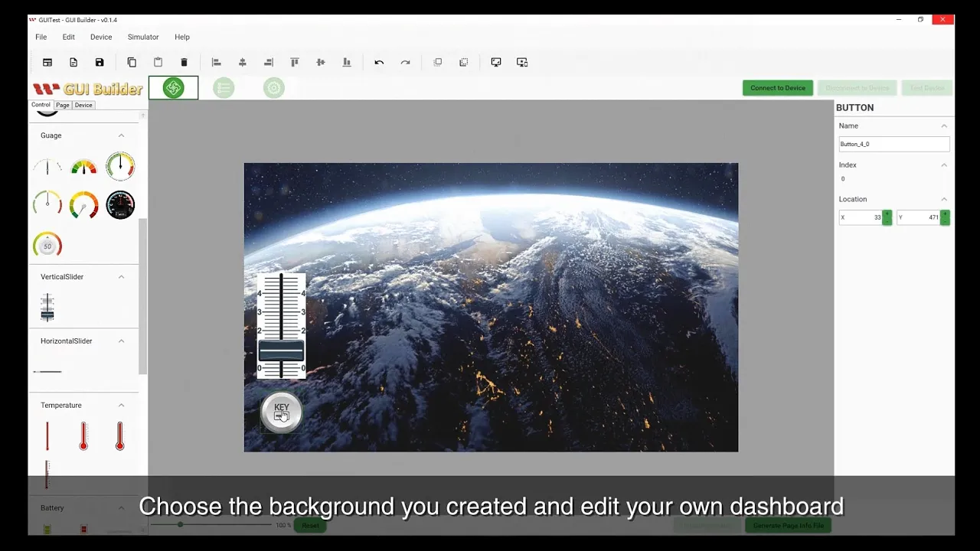Align controls to vertical middle
Screen dimensions: 980x551
pyautogui.click(x=321, y=62)
